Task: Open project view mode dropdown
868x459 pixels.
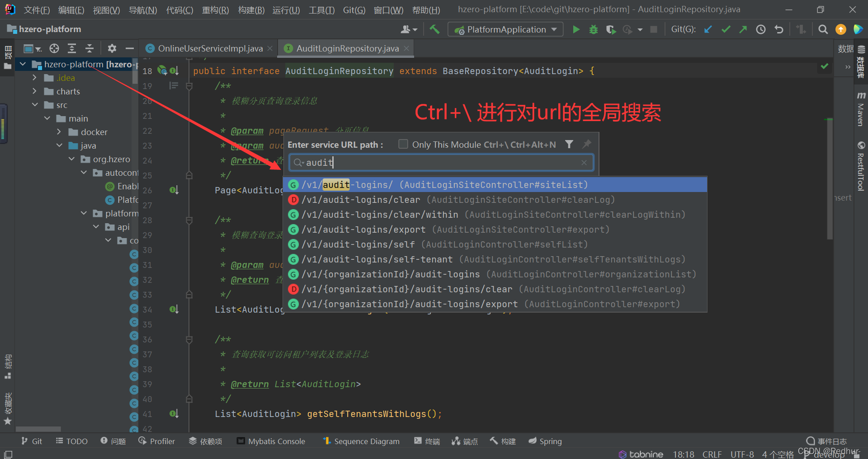Action: coord(32,48)
